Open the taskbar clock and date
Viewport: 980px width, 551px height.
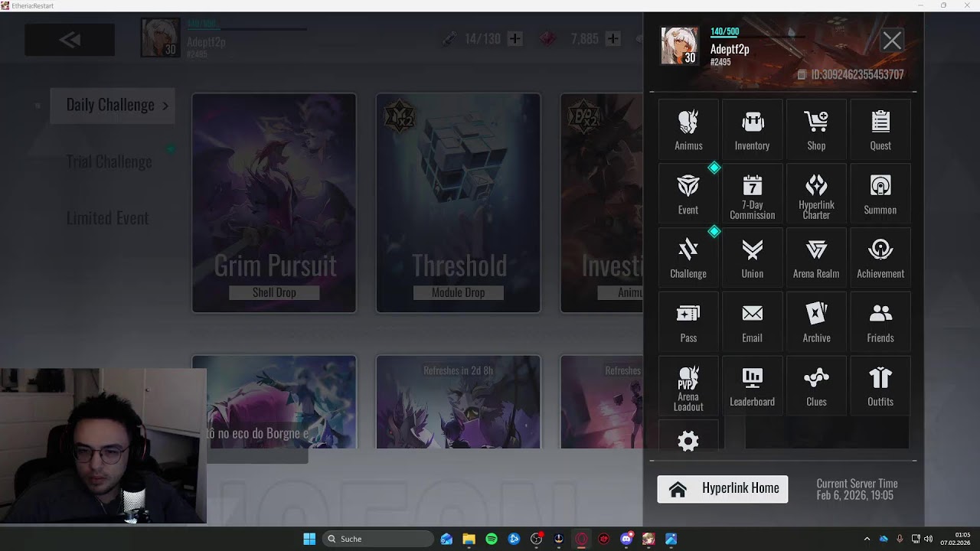[955, 539]
